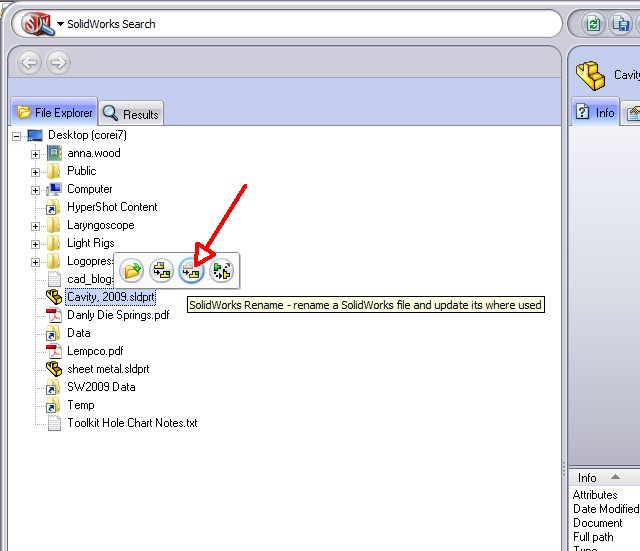Expand the Computer node

coord(36,190)
